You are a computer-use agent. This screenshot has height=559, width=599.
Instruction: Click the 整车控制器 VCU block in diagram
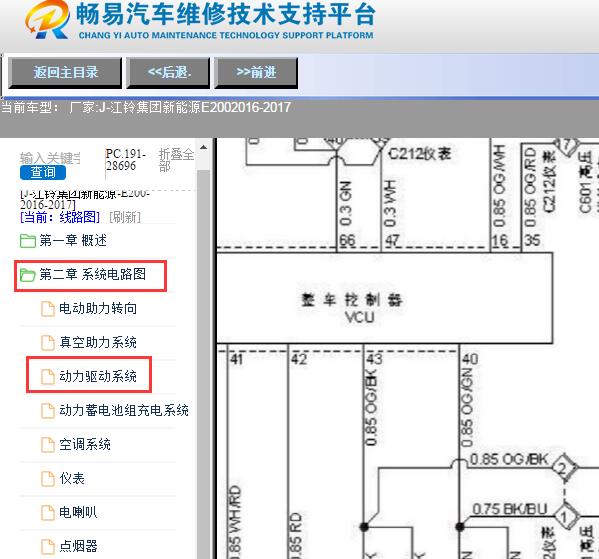click(385, 298)
